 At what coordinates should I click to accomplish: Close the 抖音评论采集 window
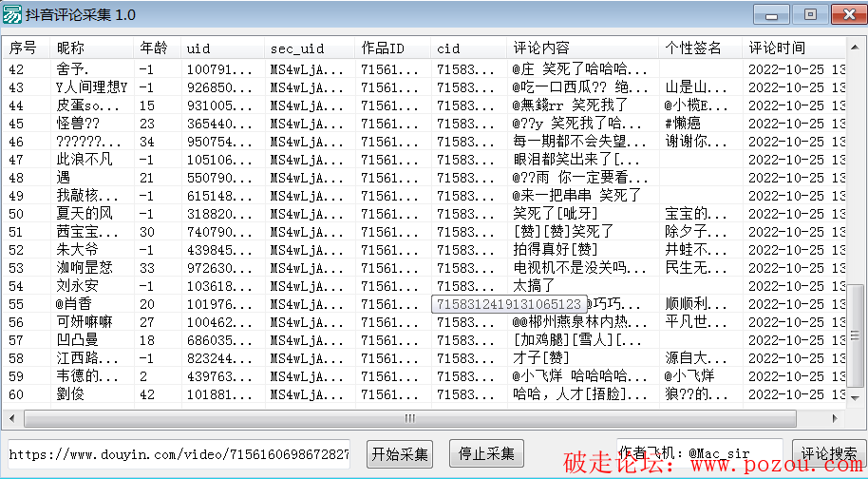849,14
